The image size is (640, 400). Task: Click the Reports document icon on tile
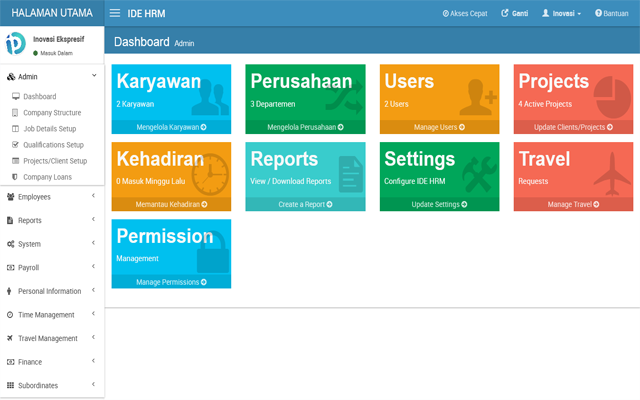351,174
